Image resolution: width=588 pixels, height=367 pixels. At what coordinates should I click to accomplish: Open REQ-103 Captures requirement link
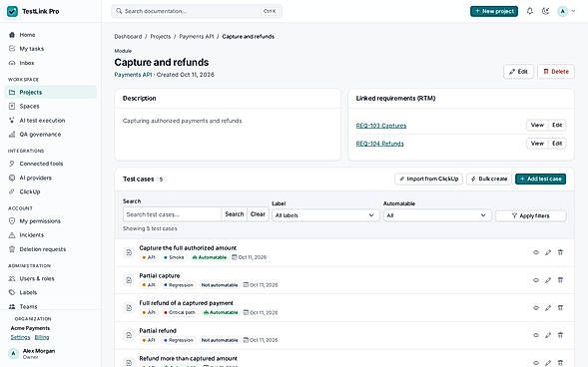click(x=381, y=126)
